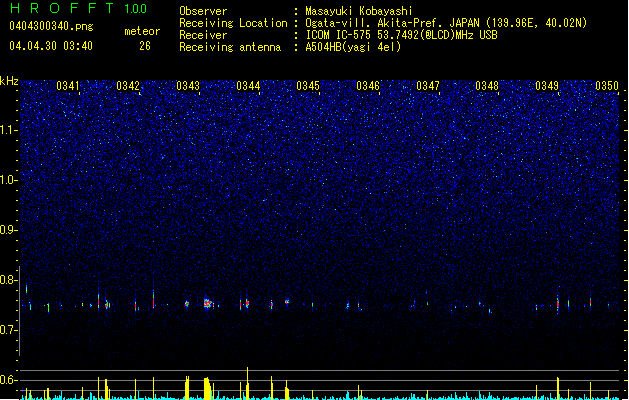Click the tallest yellow intensity spike near 0344
The width and height of the screenshot is (629, 400).
pyautogui.click(x=248, y=383)
